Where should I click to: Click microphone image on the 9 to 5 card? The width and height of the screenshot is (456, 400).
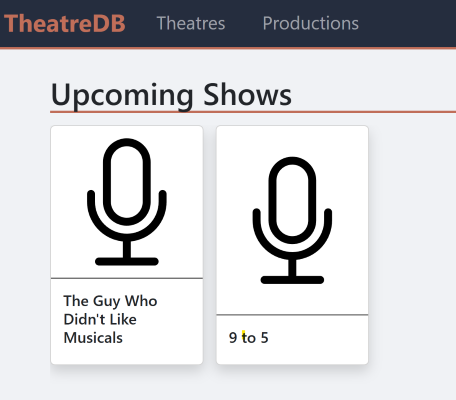click(x=292, y=220)
